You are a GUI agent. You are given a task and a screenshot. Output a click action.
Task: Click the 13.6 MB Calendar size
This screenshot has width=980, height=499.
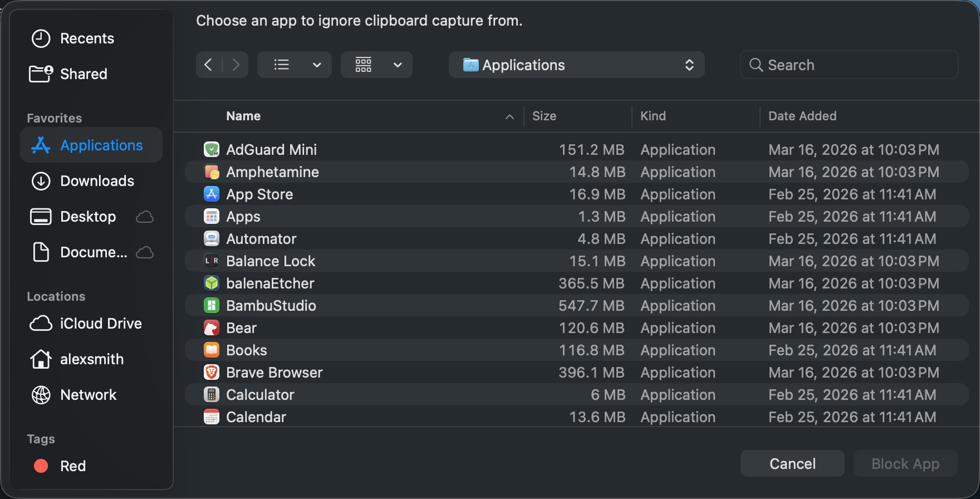point(597,417)
